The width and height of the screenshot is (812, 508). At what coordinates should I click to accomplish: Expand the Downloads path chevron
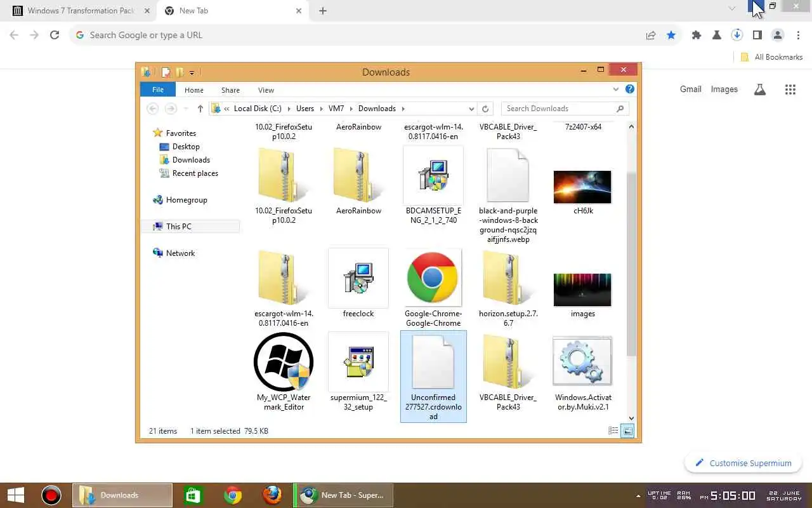pyautogui.click(x=403, y=109)
